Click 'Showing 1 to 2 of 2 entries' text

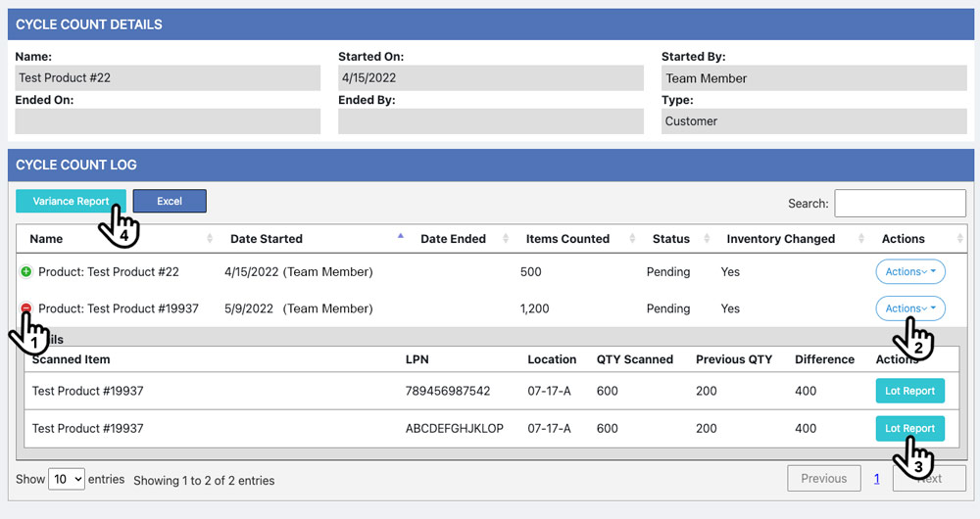[204, 480]
